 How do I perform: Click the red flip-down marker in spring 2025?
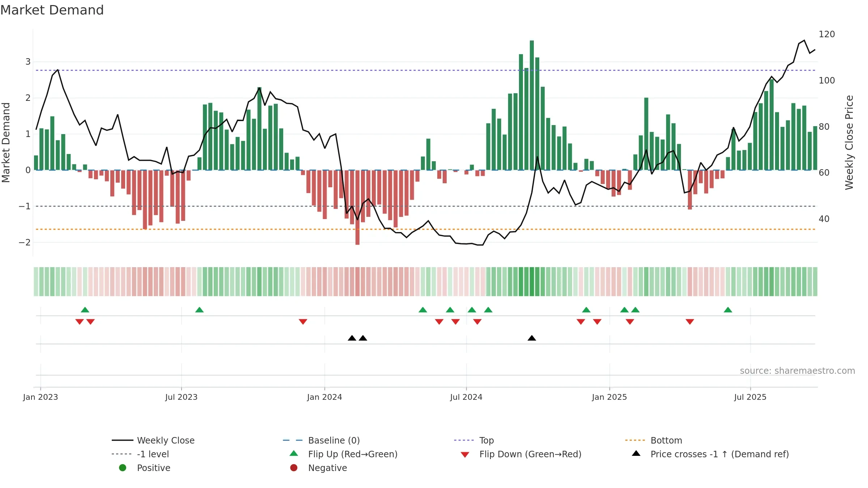690,322
